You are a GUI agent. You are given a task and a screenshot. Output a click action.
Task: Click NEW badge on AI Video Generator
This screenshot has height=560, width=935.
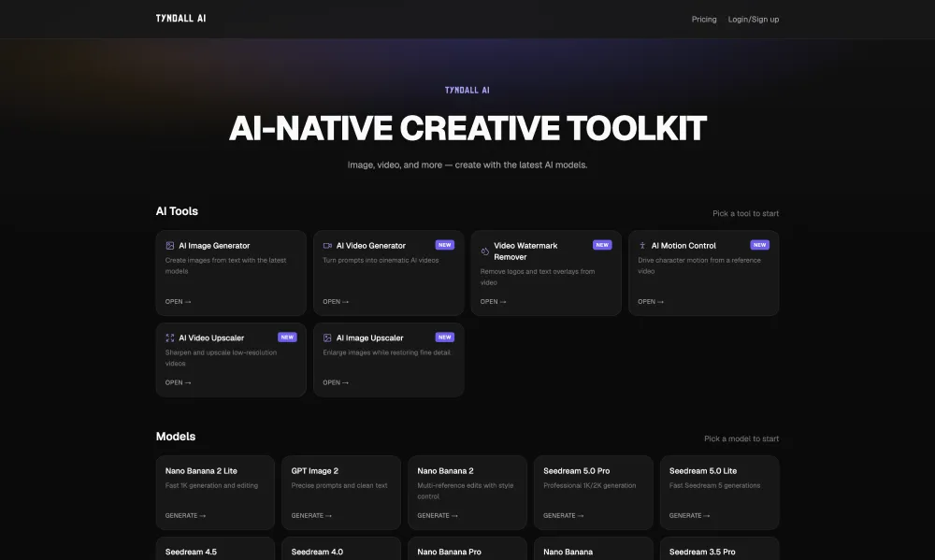pyautogui.click(x=445, y=245)
